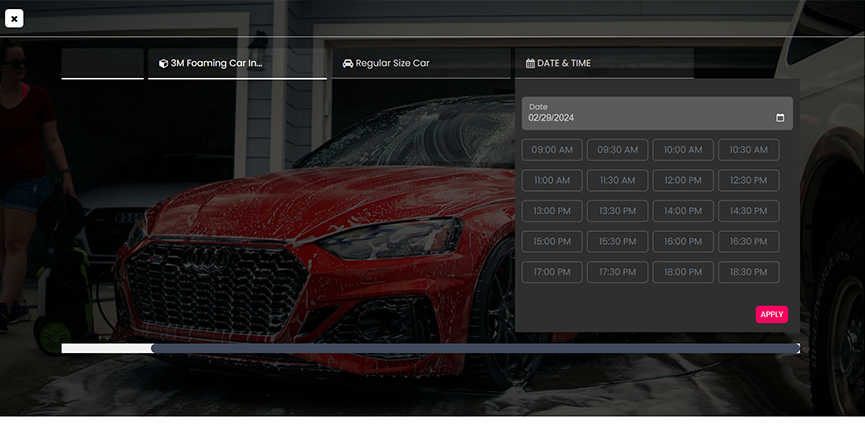Image resolution: width=865 pixels, height=435 pixels.
Task: Select the 15:30 PM time slot
Action: click(617, 242)
